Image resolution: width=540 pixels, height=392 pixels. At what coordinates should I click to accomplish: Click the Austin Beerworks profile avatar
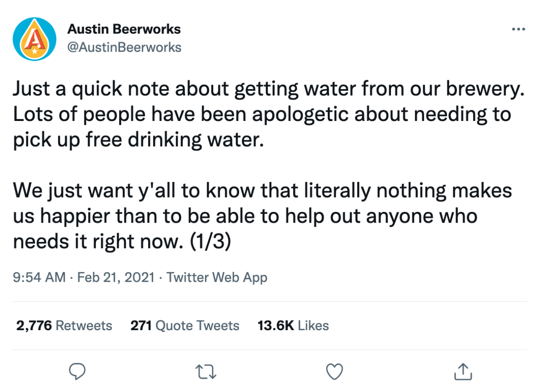[35, 39]
